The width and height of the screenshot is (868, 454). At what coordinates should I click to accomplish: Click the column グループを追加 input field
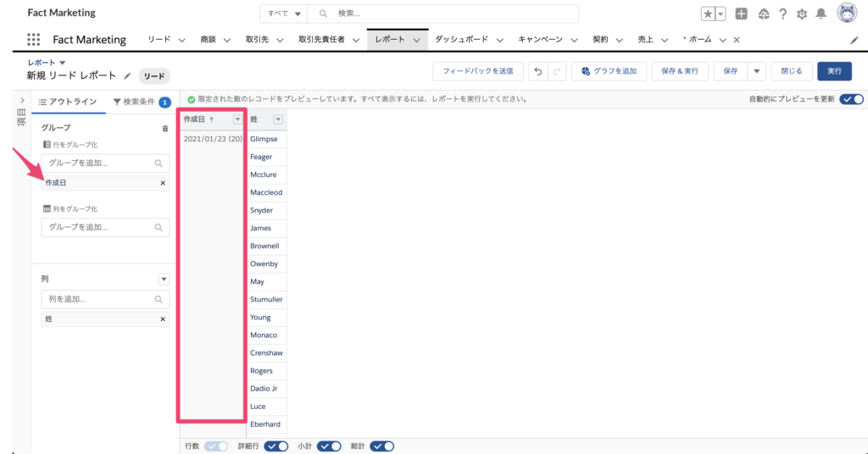click(x=105, y=227)
